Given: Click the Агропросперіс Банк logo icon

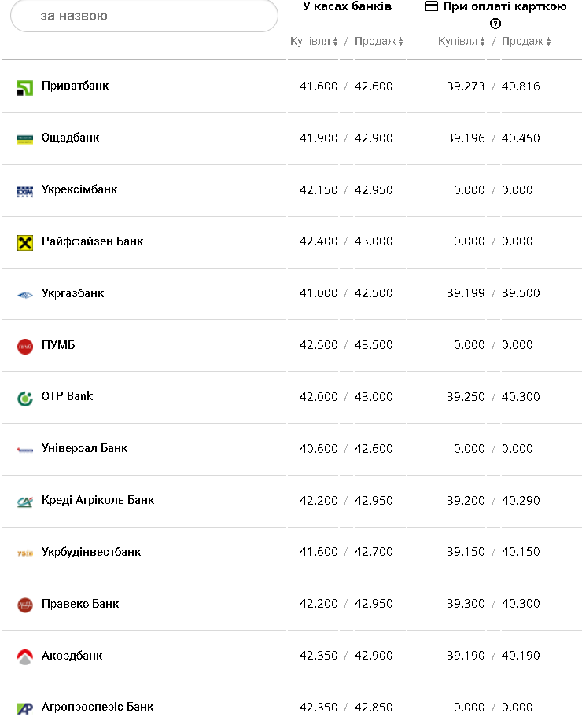Looking at the screenshot, I should tap(25, 708).
